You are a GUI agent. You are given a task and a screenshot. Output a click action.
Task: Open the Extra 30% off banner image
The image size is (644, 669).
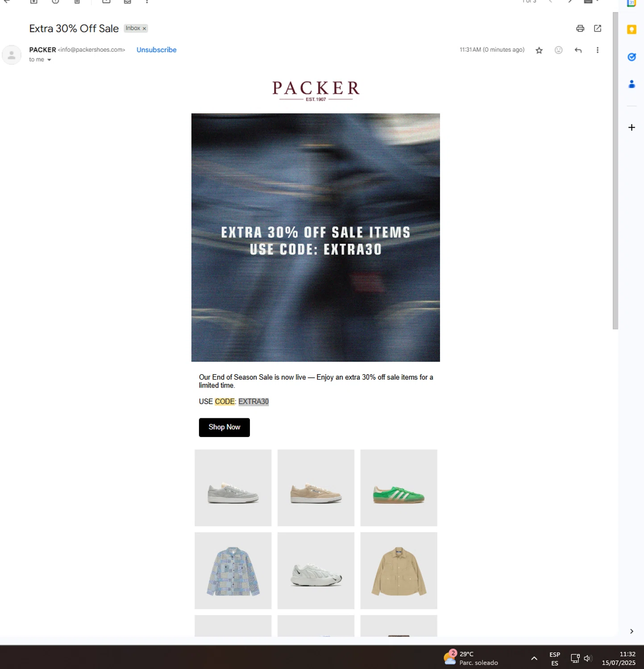tap(316, 237)
